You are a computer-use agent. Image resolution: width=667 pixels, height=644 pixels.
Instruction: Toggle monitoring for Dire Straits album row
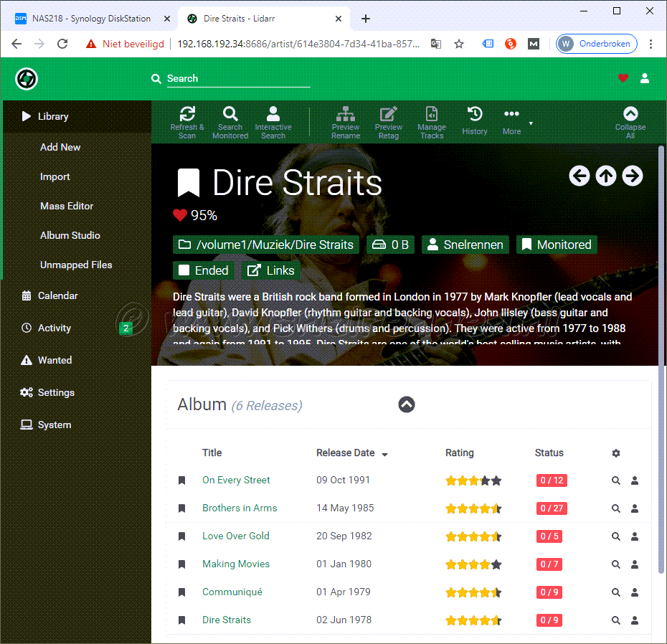click(181, 620)
